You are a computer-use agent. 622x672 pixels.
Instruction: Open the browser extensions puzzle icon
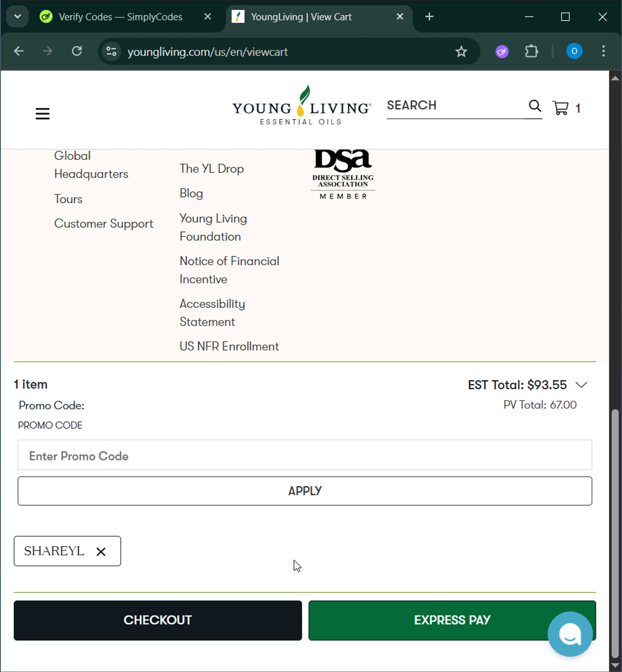pyautogui.click(x=531, y=52)
